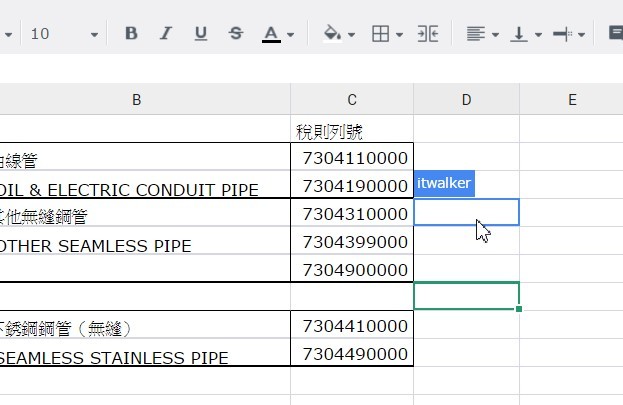Expand the fill color dropdown arrow
This screenshot has width=623, height=405.
pyautogui.click(x=351, y=35)
